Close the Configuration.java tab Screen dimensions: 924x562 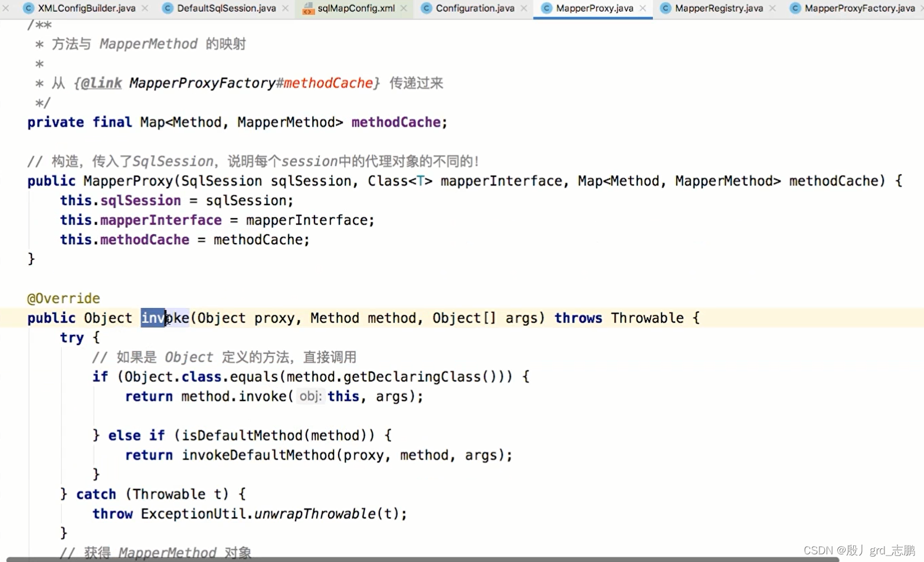(524, 8)
